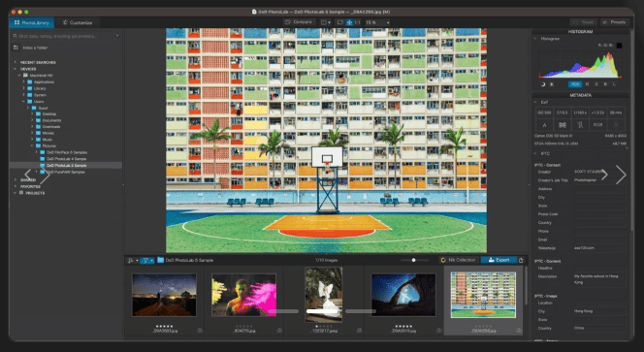The width and height of the screenshot is (644, 352).
Task: Collapse the IPTC metadata section
Action: point(535,153)
